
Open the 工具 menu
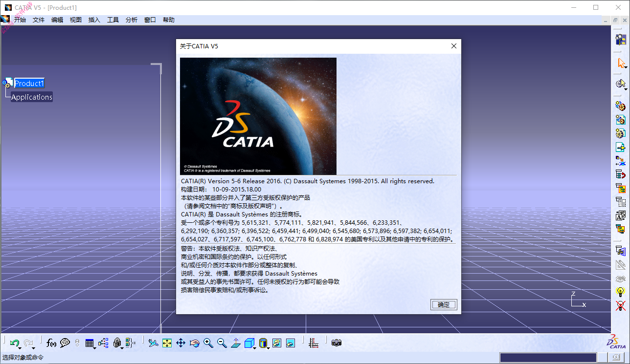pyautogui.click(x=113, y=20)
